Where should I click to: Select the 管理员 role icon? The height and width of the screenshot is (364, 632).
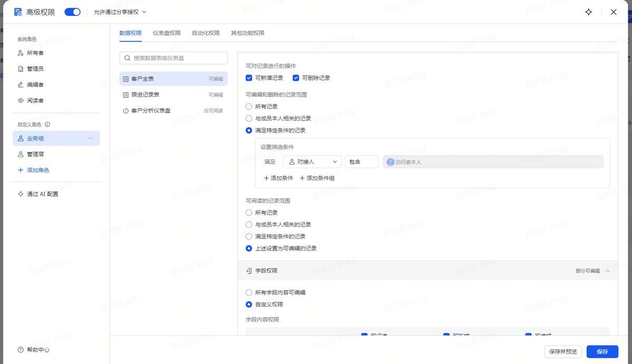(21, 68)
